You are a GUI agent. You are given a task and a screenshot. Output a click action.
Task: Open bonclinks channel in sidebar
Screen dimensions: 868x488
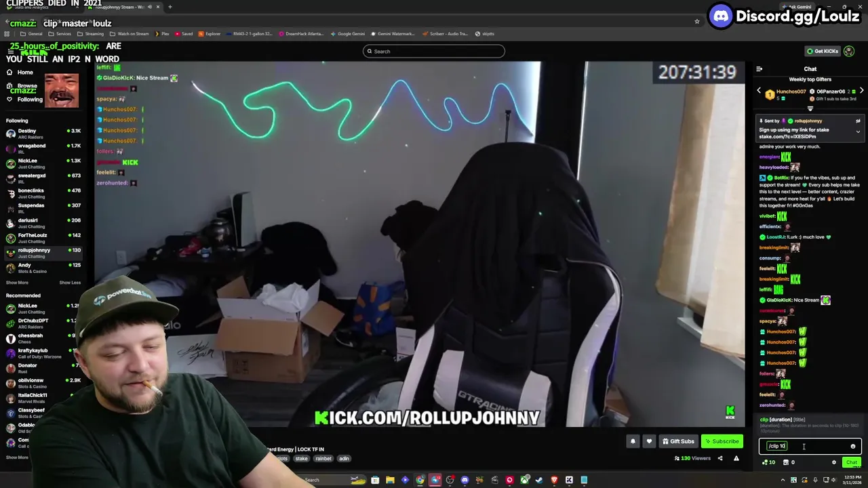[x=43, y=193]
